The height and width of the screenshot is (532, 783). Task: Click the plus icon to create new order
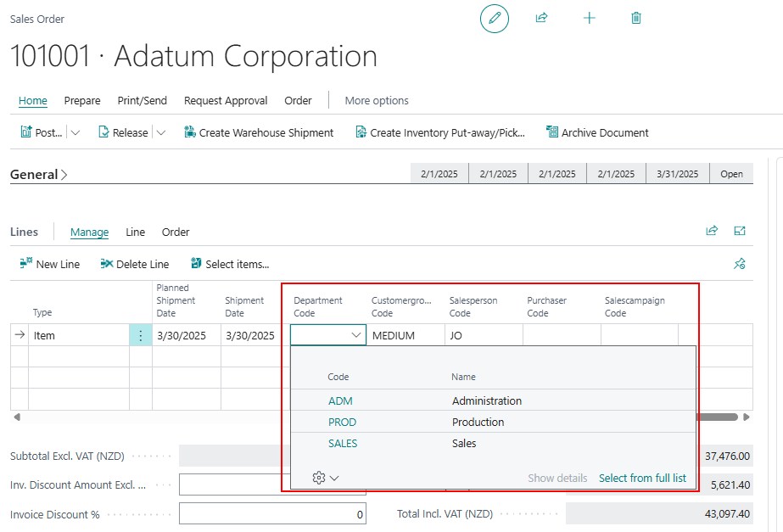(x=590, y=18)
